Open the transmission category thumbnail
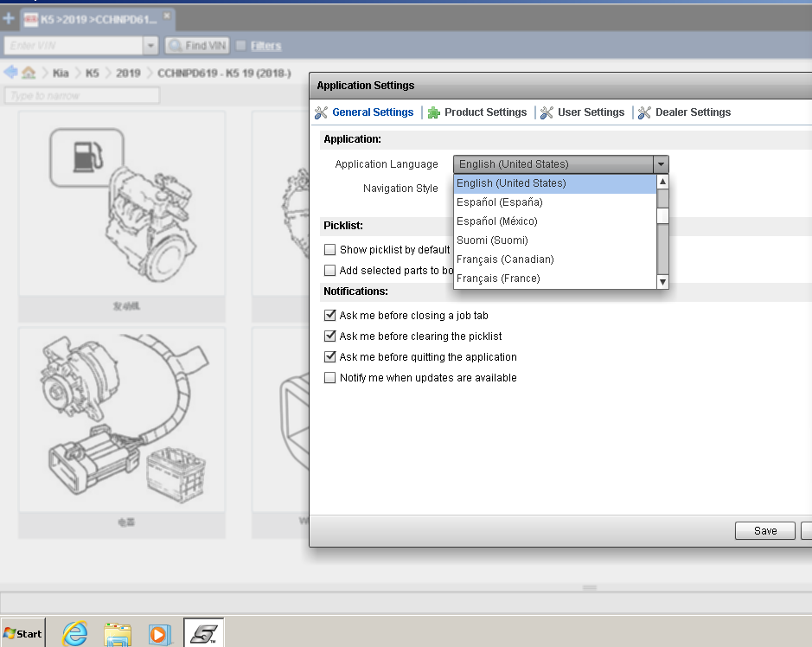 [280, 216]
